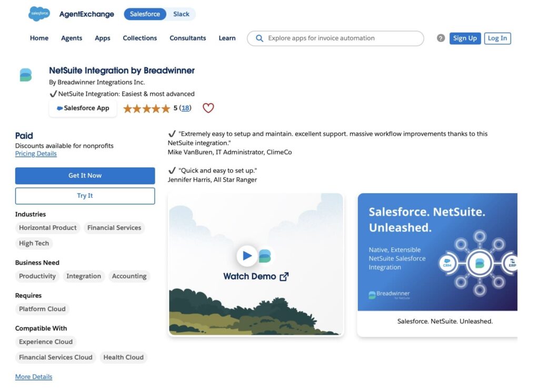This screenshot has height=392, width=539.
Task: Click the Salesforce App badge
Action: [x=83, y=108]
